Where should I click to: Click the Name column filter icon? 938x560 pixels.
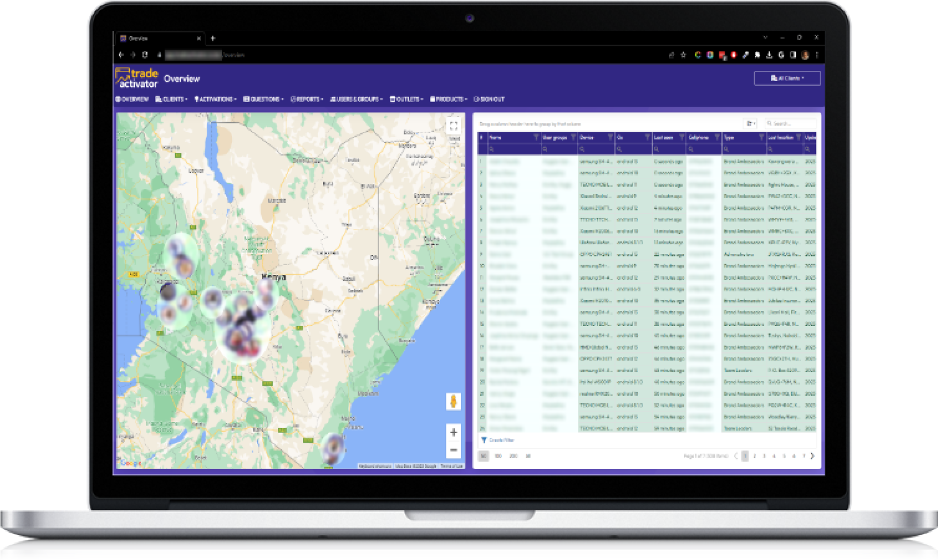536,138
